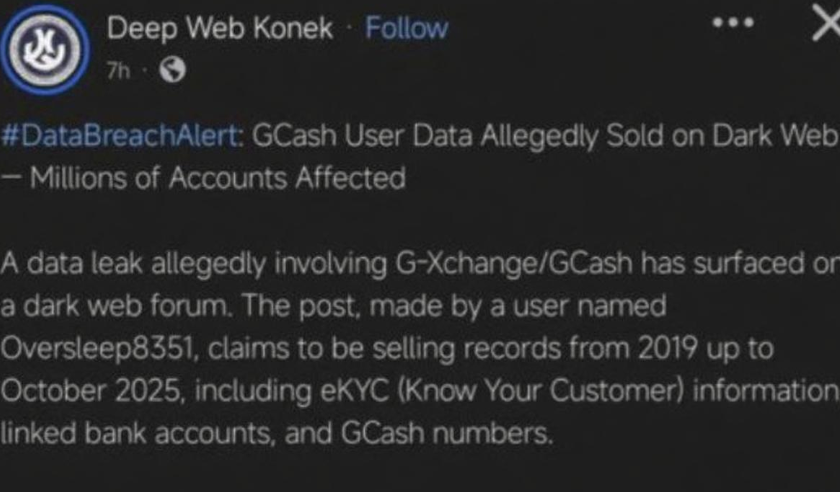
Task: Open the #DataBreachAlert hashtag
Action: 121,137
